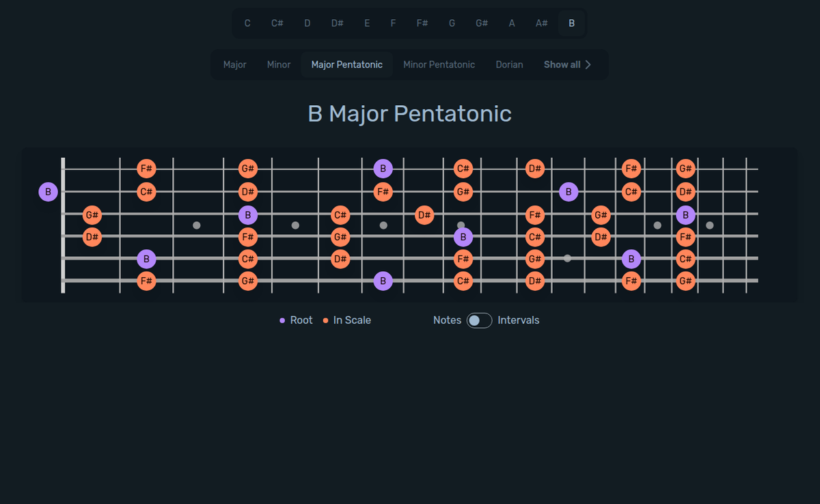Click the G# note marker on the rightmost fret, top string
This screenshot has width=820, height=504.
685,168
